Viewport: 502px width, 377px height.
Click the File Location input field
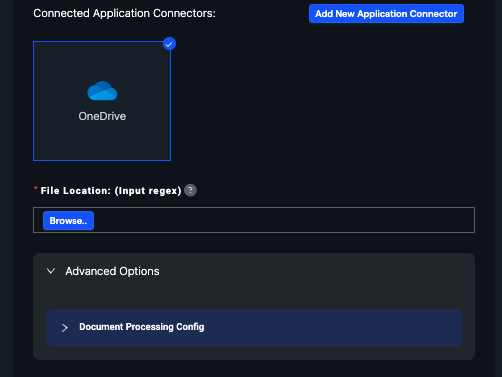click(254, 220)
